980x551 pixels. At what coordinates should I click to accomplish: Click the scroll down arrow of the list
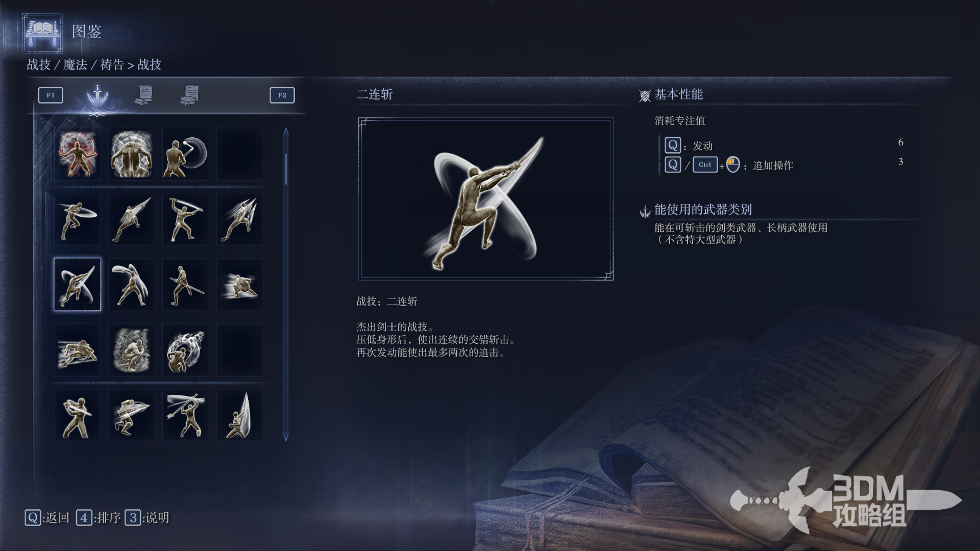(286, 437)
